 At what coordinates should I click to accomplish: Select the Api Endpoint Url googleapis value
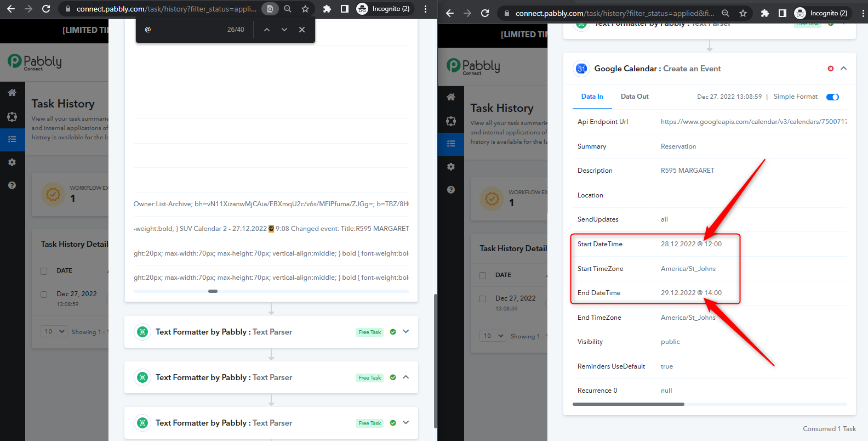coord(753,122)
